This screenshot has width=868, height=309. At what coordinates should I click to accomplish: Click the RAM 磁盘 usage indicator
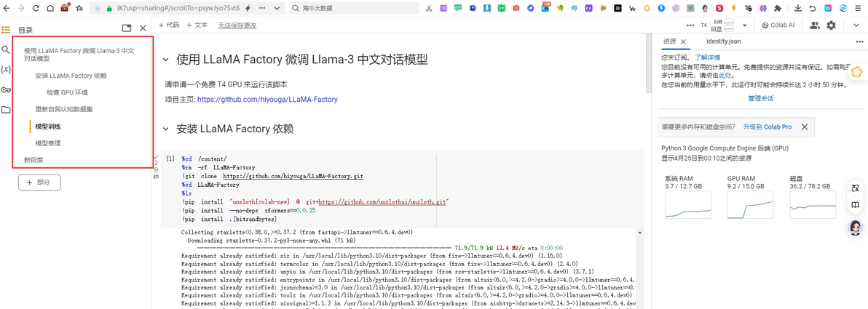(724, 25)
